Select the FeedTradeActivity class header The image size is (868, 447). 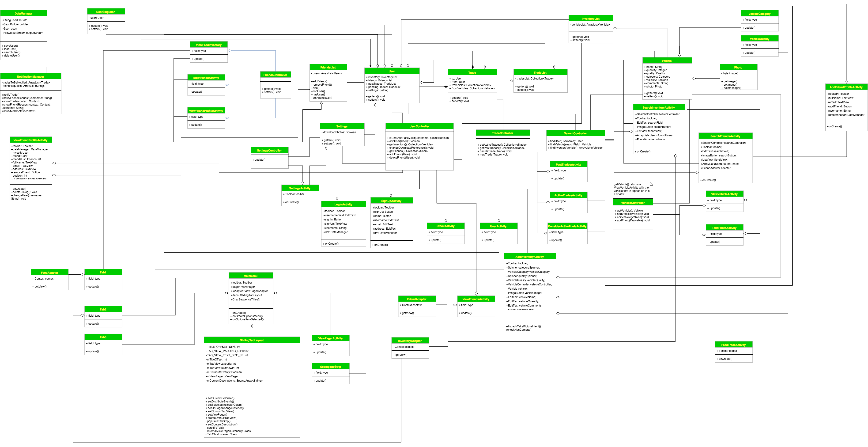click(x=733, y=345)
